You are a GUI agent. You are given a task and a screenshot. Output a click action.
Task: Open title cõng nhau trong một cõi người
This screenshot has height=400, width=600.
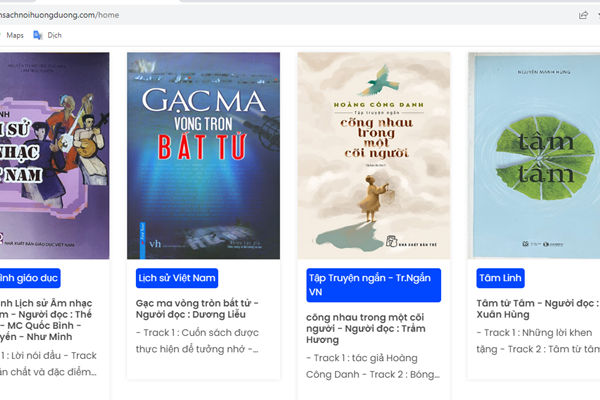tap(365, 328)
